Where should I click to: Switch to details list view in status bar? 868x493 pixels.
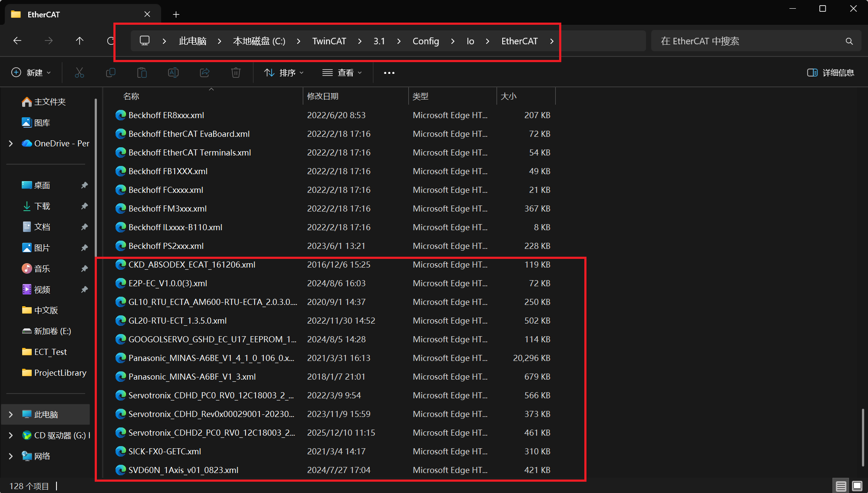841,486
